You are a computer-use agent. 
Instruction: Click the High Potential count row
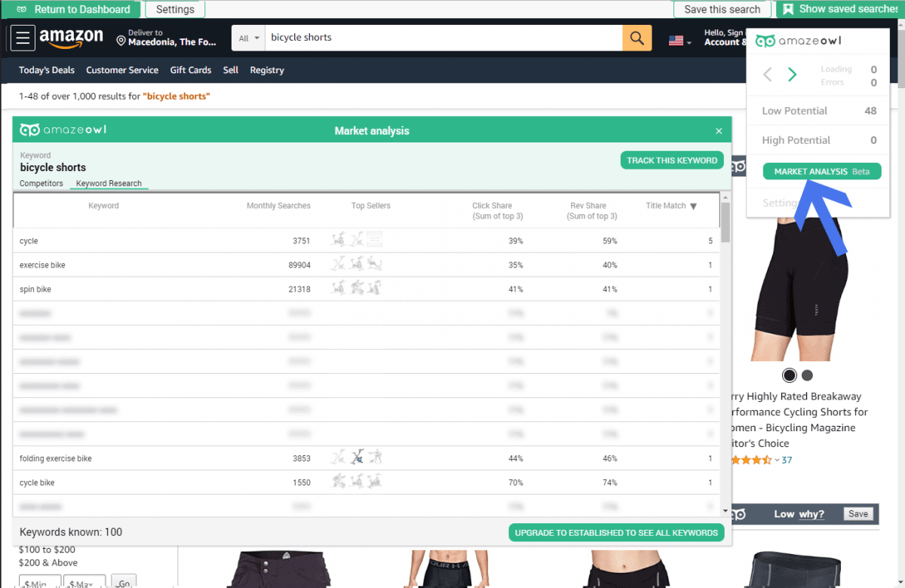[x=819, y=140]
